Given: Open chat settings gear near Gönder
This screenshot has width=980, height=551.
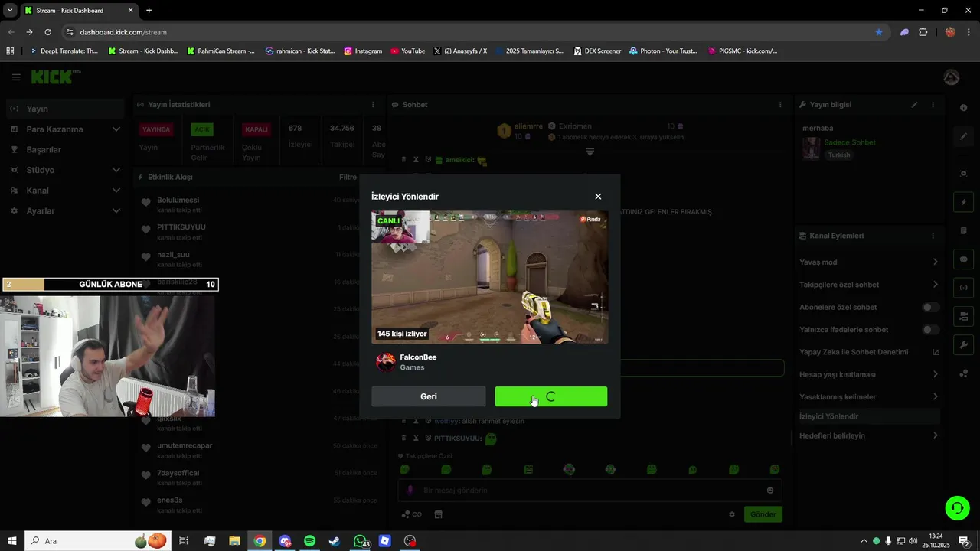Looking at the screenshot, I should [x=732, y=514].
